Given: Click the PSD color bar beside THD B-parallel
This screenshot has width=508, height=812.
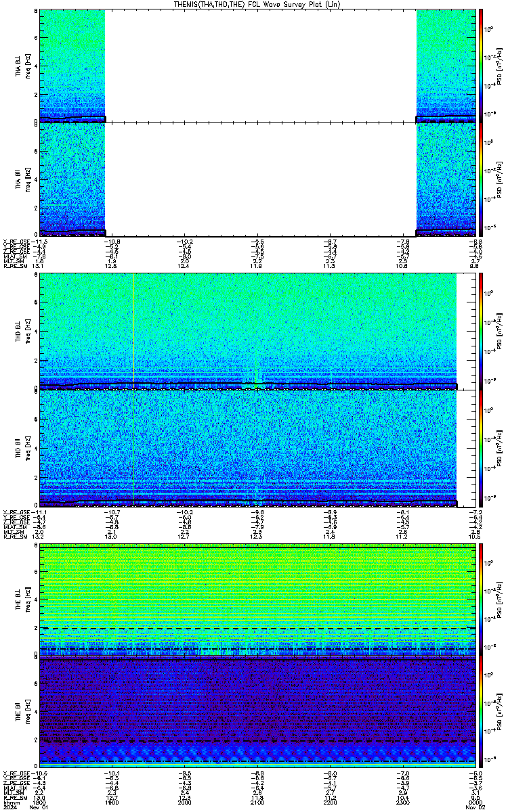Looking at the screenshot, I should tap(482, 449).
